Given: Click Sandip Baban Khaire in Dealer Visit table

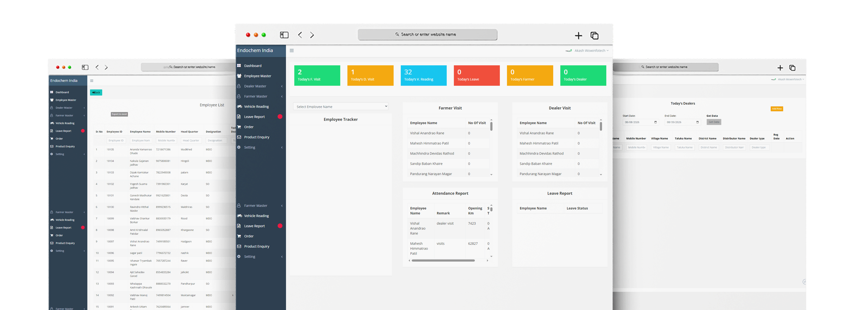Looking at the screenshot, I should [536, 164].
